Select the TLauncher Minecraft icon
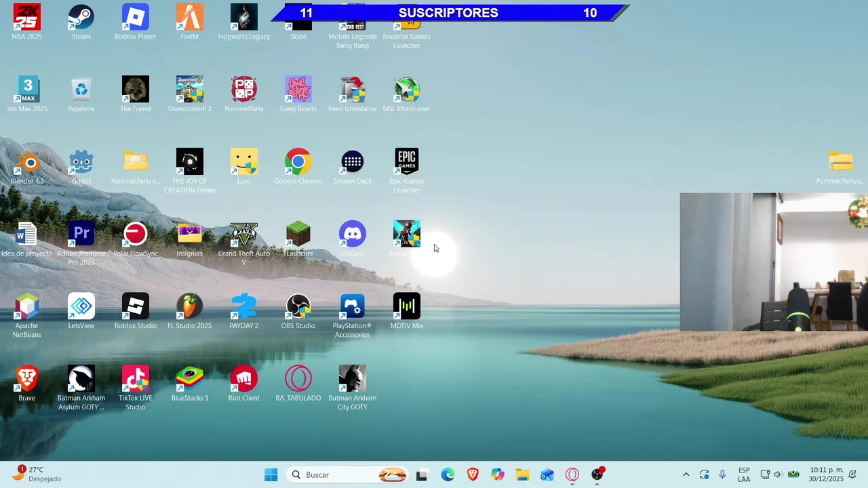This screenshot has width=868, height=488. [298, 235]
